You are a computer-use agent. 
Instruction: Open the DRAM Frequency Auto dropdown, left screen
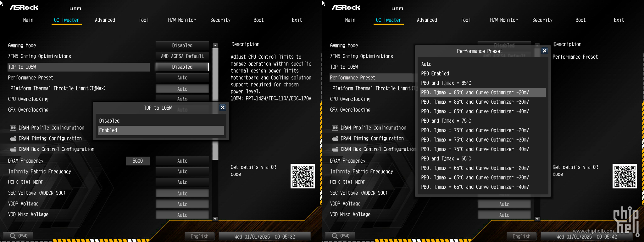182,161
